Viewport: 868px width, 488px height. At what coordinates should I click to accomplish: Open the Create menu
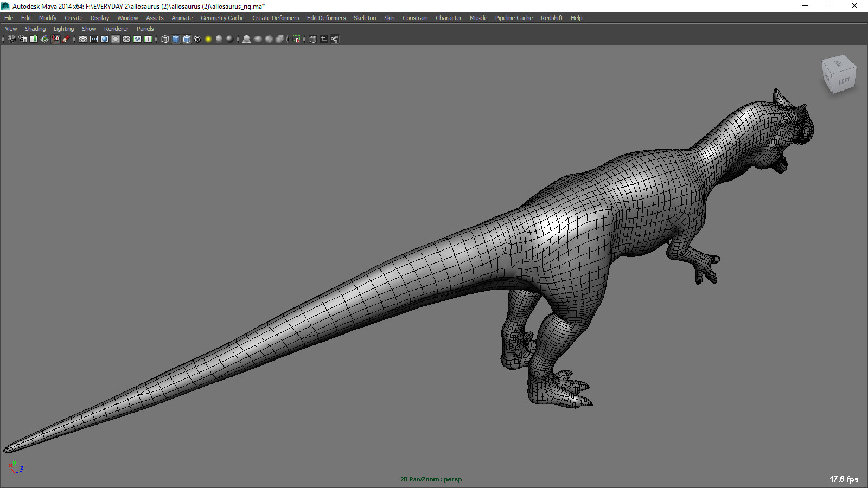(x=74, y=18)
